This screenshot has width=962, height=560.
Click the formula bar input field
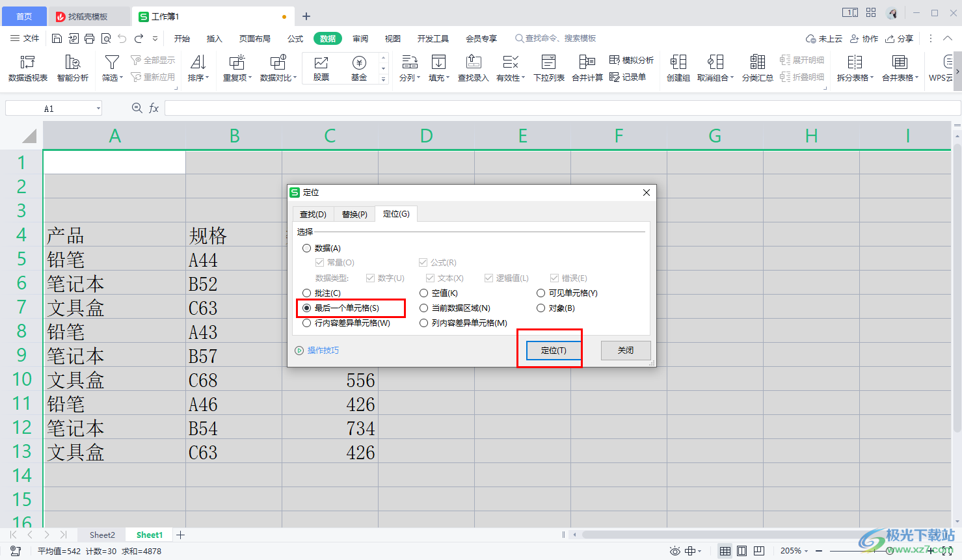click(x=563, y=108)
